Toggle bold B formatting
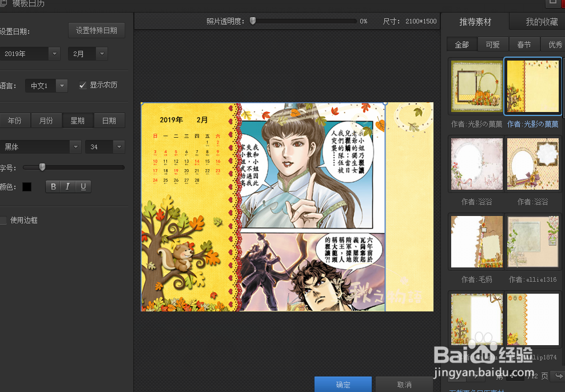This screenshot has width=565, height=392. (x=53, y=186)
